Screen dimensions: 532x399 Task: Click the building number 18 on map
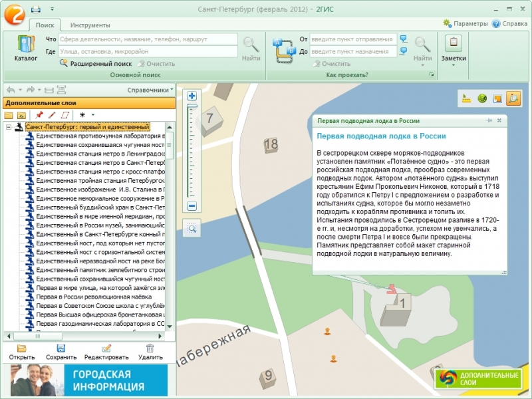271,145
